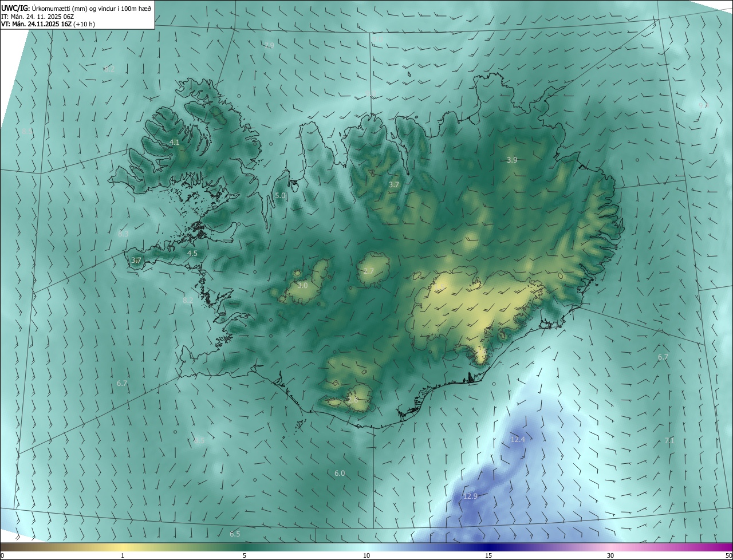Select the 'IT: Mán. 24. 11. 2025 06Z' line
Screen dimensions: 733x560
tap(38, 17)
